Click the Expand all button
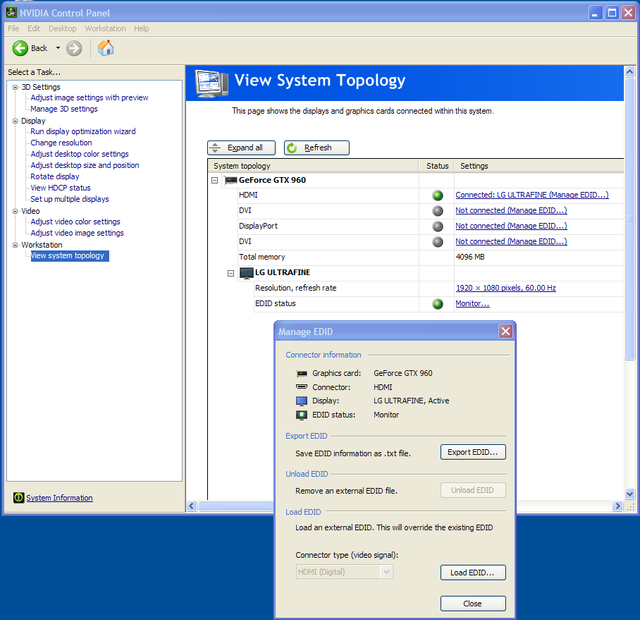Image resolution: width=640 pixels, height=620 pixels. tap(241, 148)
